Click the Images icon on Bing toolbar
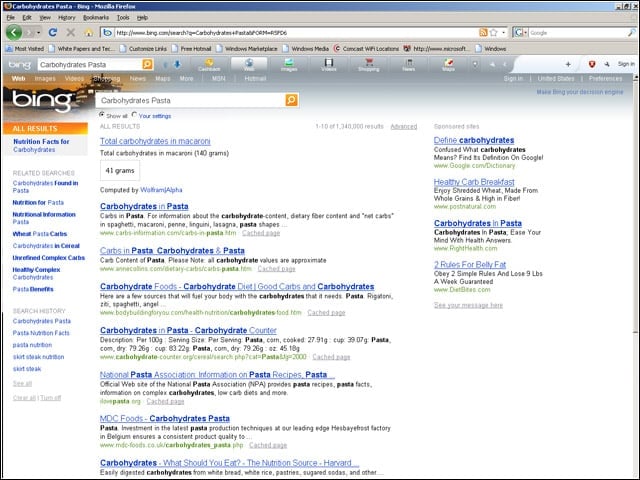Viewport: 640px width, 480px height. [x=289, y=64]
